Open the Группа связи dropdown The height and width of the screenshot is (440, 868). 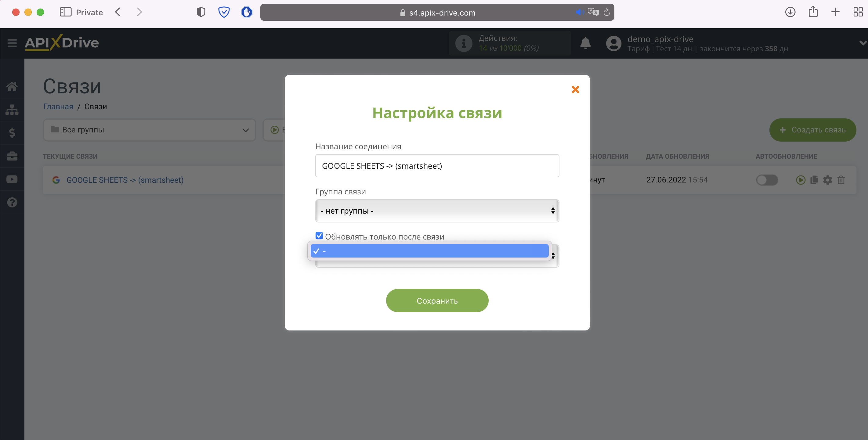437,211
